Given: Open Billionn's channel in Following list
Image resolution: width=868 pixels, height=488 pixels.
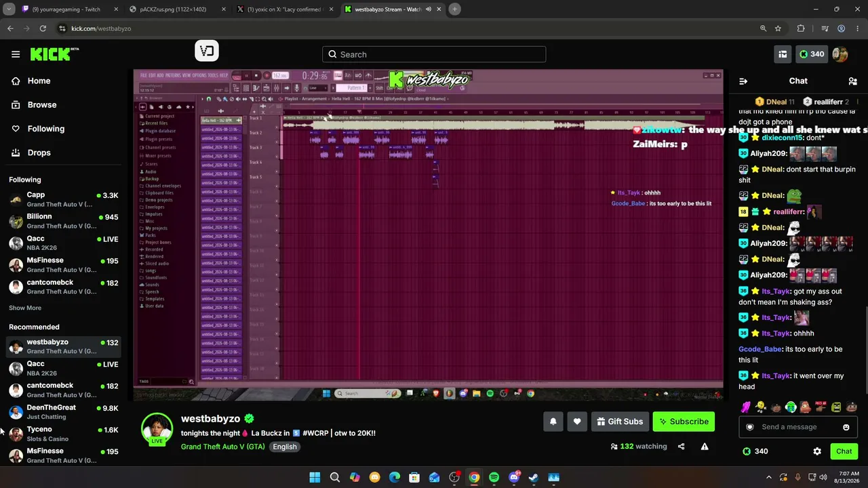Looking at the screenshot, I should (x=64, y=221).
